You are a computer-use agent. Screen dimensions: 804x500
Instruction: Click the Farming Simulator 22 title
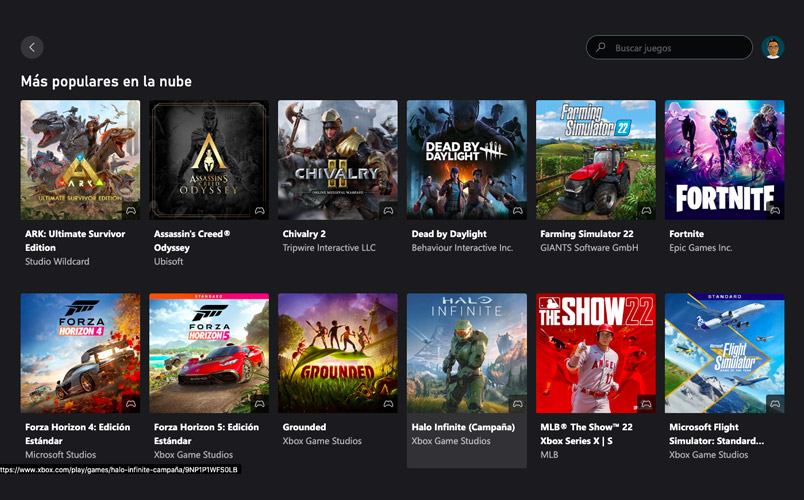coord(587,234)
